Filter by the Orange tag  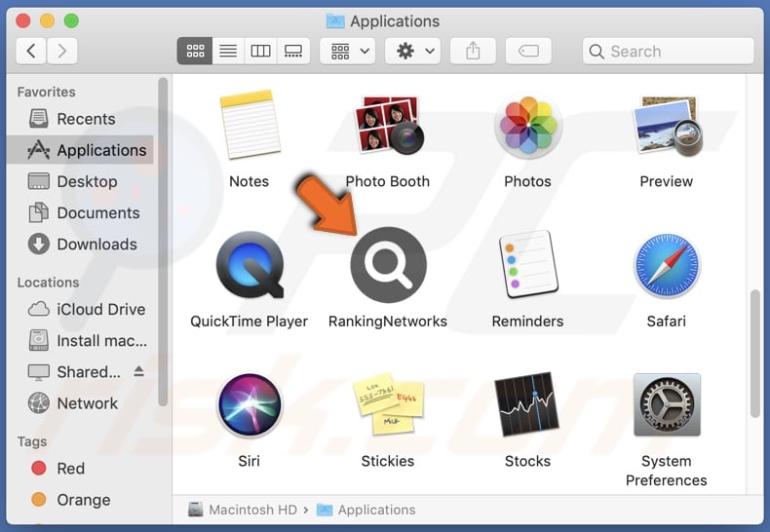pyautogui.click(x=81, y=500)
